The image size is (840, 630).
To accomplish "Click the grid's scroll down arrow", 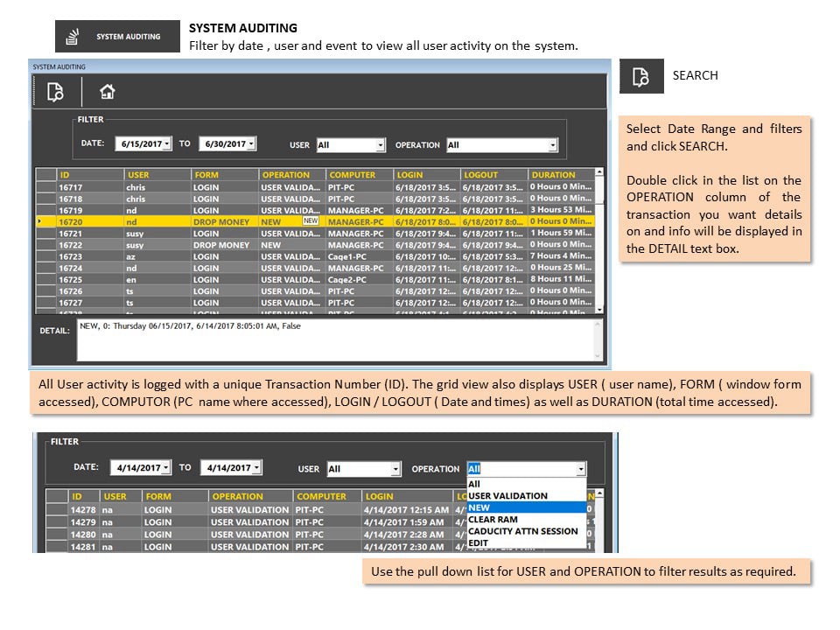I will tap(599, 310).
